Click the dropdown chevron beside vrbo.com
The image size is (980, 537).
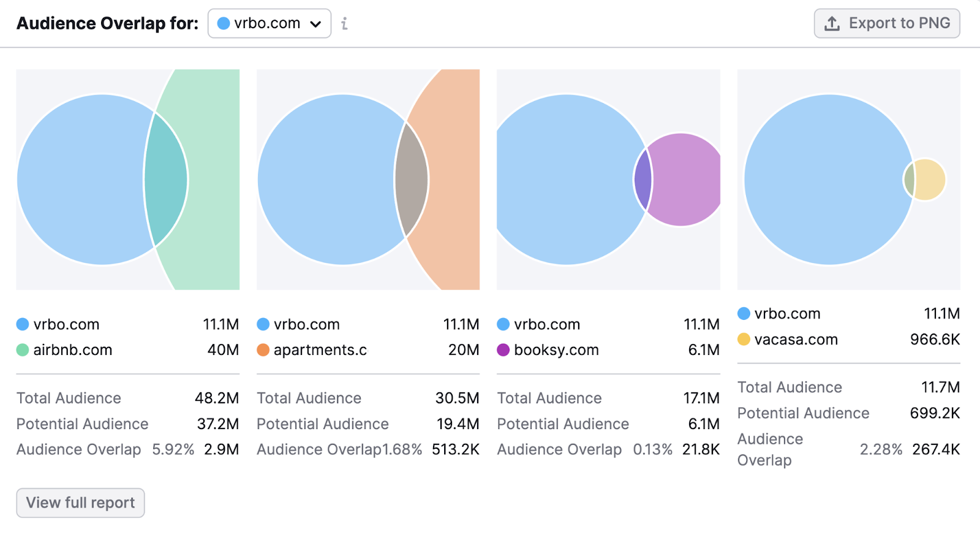[x=315, y=24]
